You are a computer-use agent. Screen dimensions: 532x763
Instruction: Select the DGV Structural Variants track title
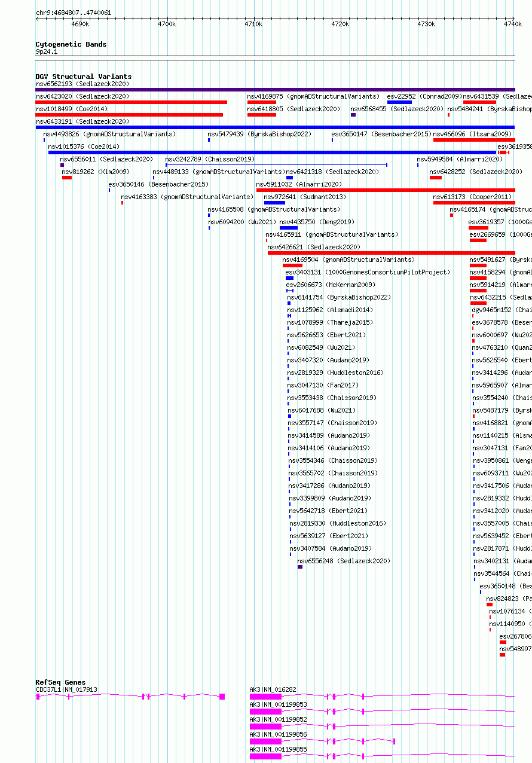pyautogui.click(x=83, y=77)
